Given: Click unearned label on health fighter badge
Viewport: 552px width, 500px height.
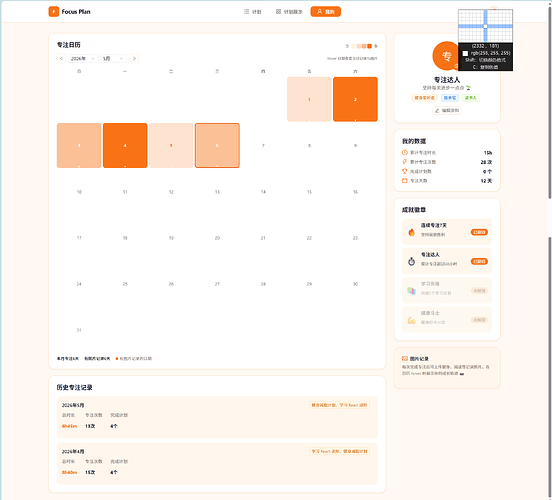Looking at the screenshot, I should 479,320.
